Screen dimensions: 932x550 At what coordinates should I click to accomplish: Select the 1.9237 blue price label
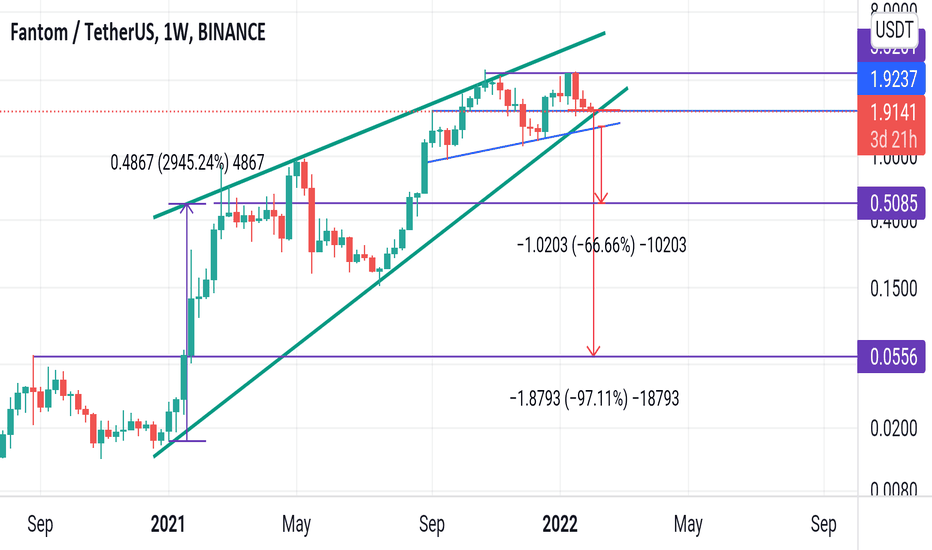pos(891,79)
